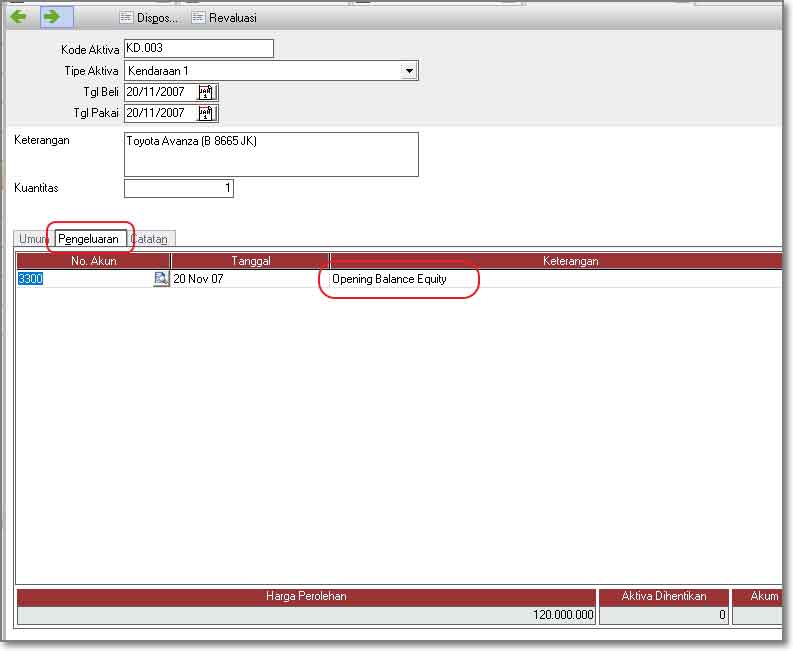This screenshot has height=651, width=793.
Task: Open the calendar picker for Tgl Pakai
Action: point(207,112)
